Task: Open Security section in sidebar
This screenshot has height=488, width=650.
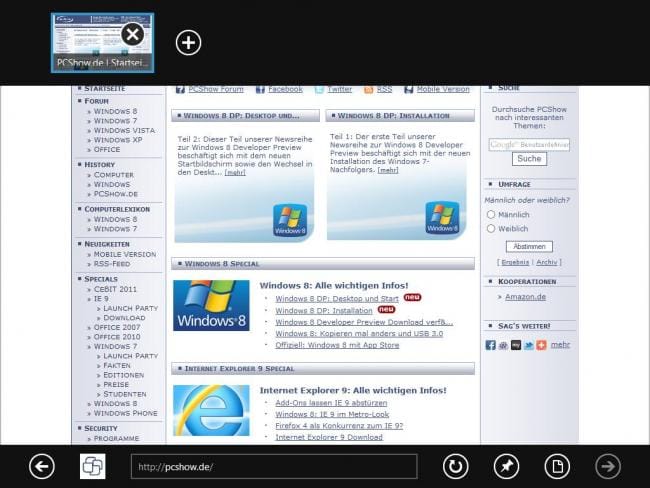Action: pos(101,428)
